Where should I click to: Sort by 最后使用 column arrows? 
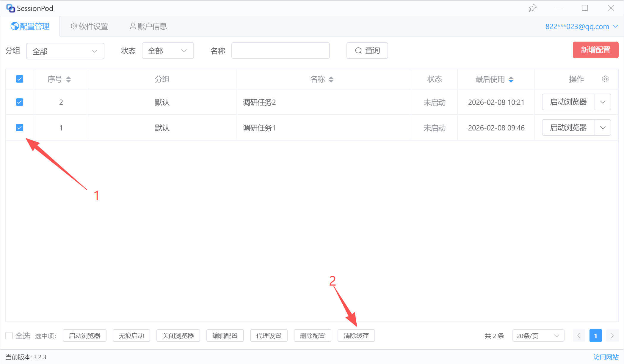[x=511, y=79]
